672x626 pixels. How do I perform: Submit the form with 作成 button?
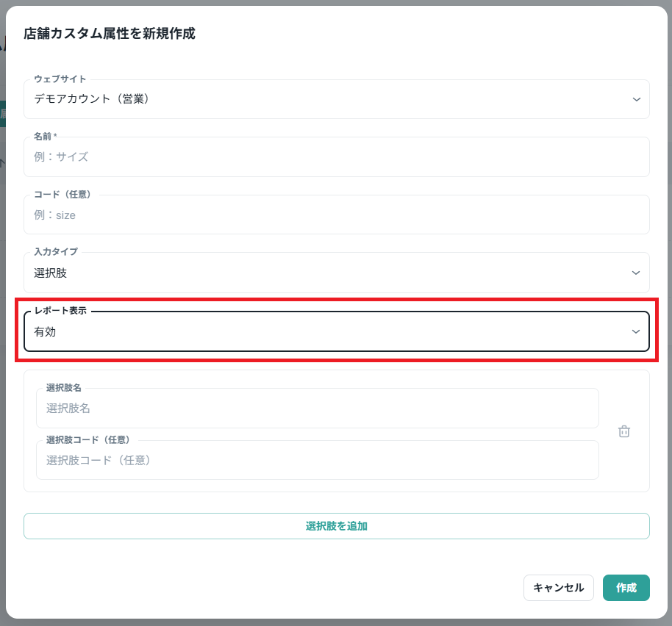click(x=626, y=588)
